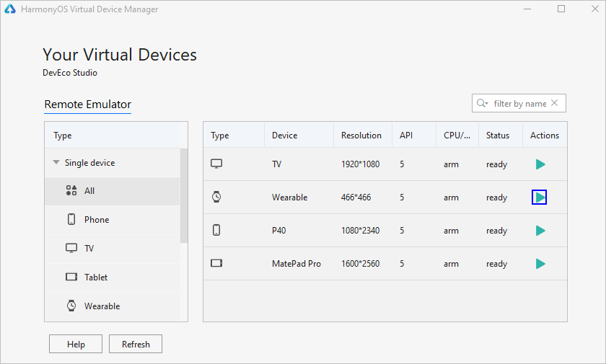Click the tablet icon in MatePad Pro row
This screenshot has height=364, width=606.
216,264
